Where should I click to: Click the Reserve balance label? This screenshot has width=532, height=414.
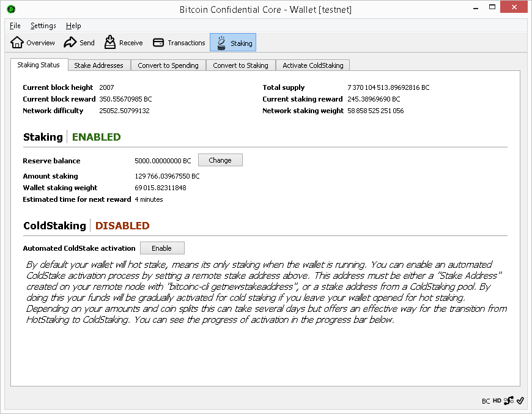tap(51, 161)
